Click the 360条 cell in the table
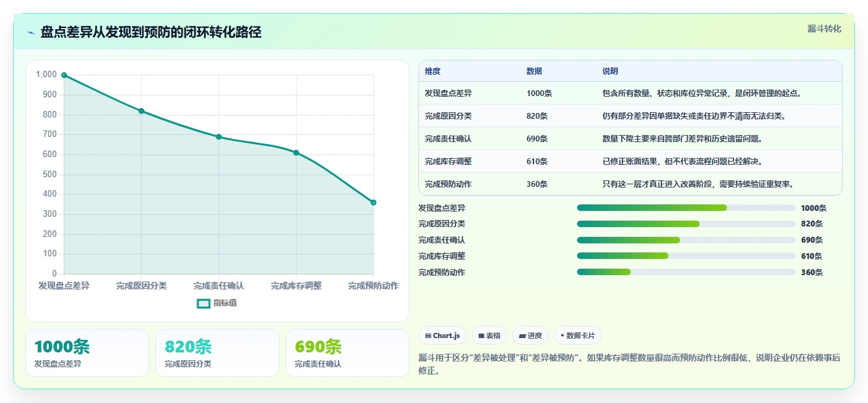This screenshot has width=868, height=403. point(537,184)
